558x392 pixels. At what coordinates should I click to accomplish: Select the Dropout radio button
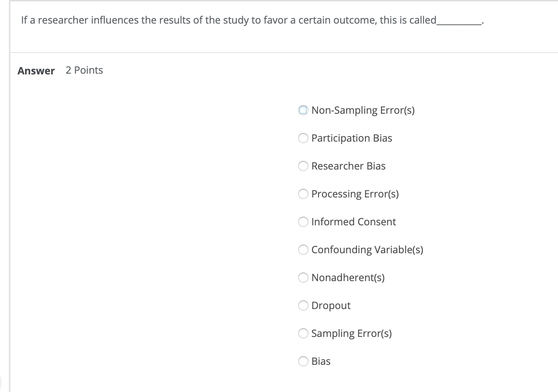pyautogui.click(x=303, y=305)
